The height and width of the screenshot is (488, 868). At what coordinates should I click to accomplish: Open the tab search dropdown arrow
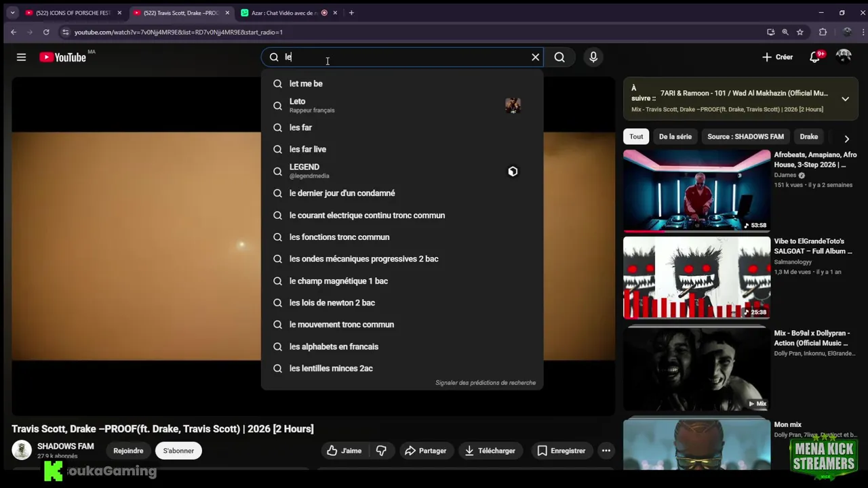coord(12,13)
